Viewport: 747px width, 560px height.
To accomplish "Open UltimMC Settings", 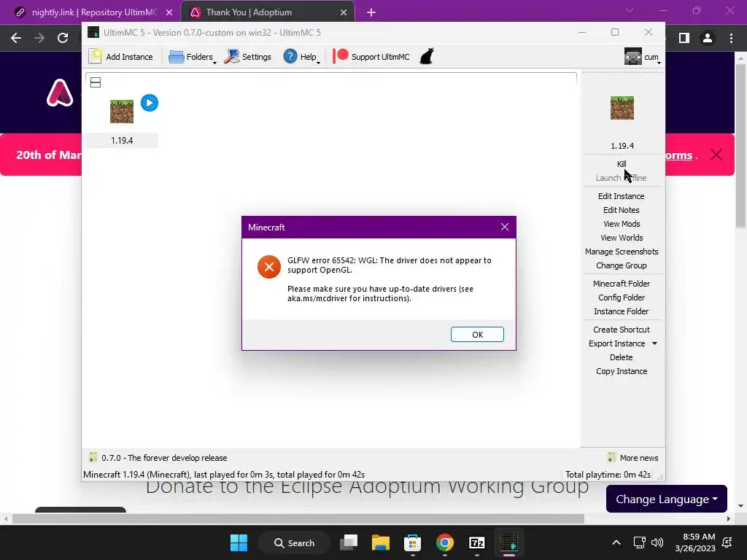I will pyautogui.click(x=248, y=57).
